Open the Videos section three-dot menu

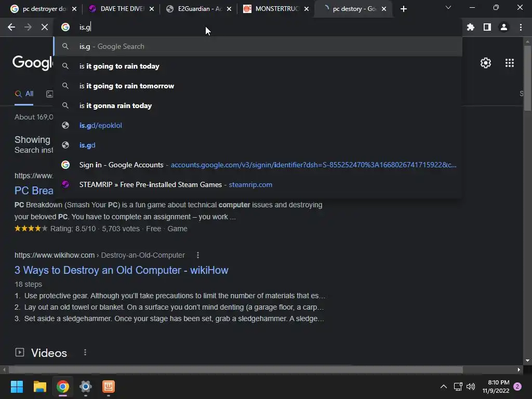[x=85, y=353]
